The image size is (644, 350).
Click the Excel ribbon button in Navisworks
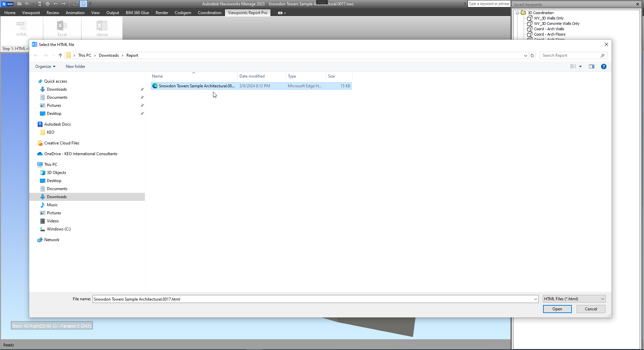tap(62, 29)
